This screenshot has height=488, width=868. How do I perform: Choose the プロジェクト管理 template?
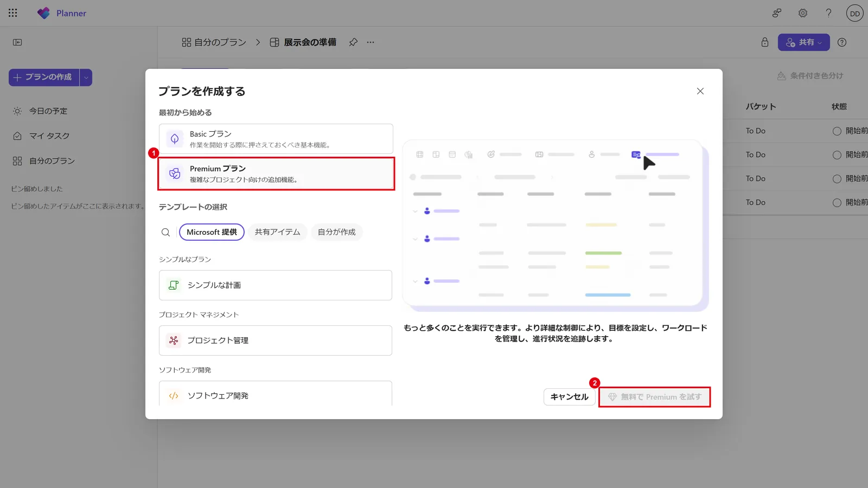point(276,341)
